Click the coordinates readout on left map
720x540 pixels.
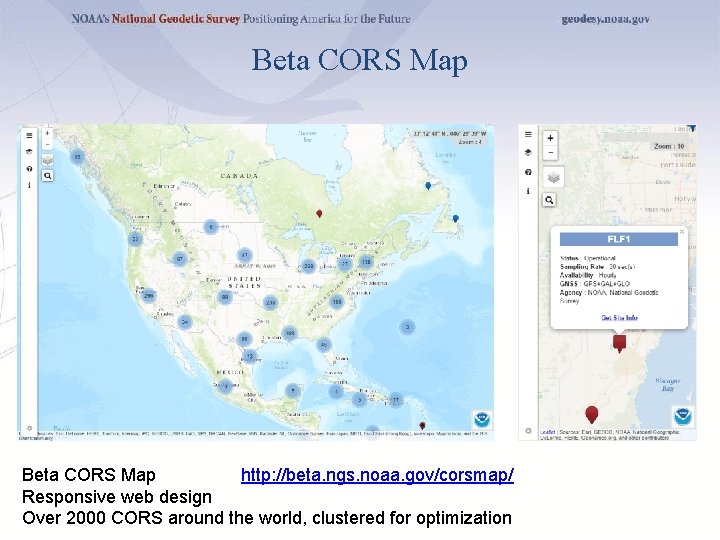point(450,134)
